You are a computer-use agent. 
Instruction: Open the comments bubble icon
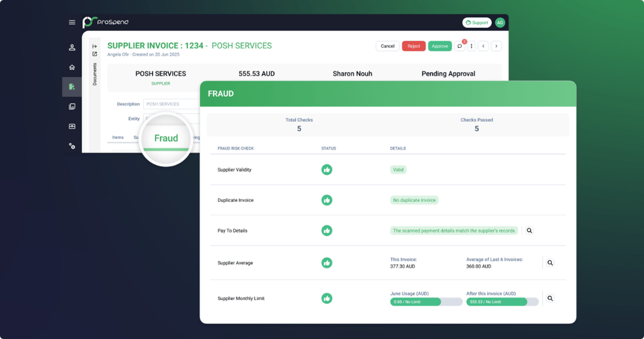459,46
